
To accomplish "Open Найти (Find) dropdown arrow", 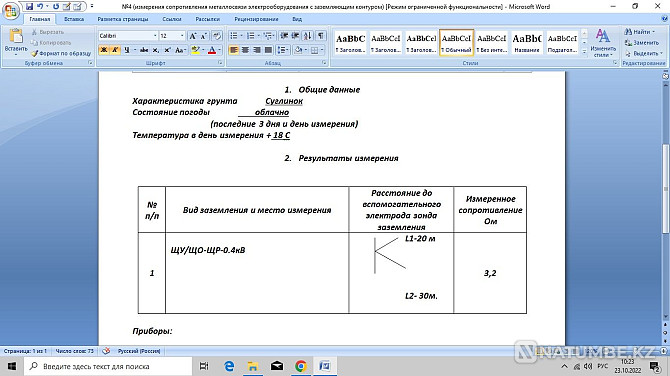I will tap(653, 32).
